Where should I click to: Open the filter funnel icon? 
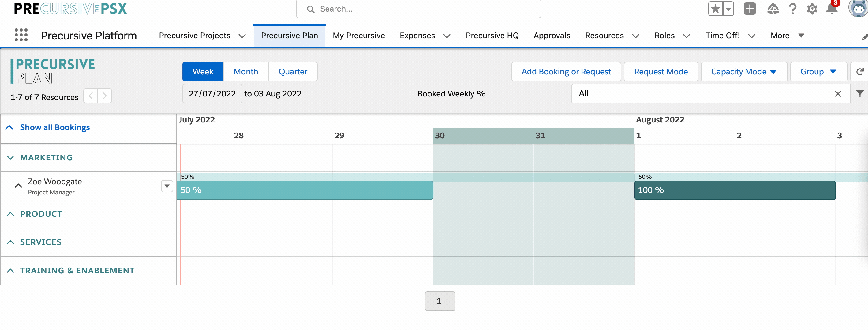pyautogui.click(x=859, y=94)
